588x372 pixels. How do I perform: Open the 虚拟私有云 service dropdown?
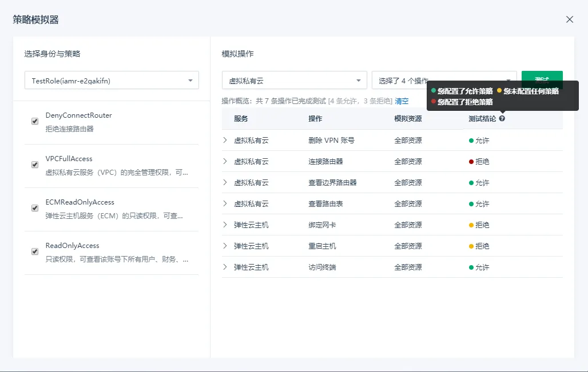[294, 81]
